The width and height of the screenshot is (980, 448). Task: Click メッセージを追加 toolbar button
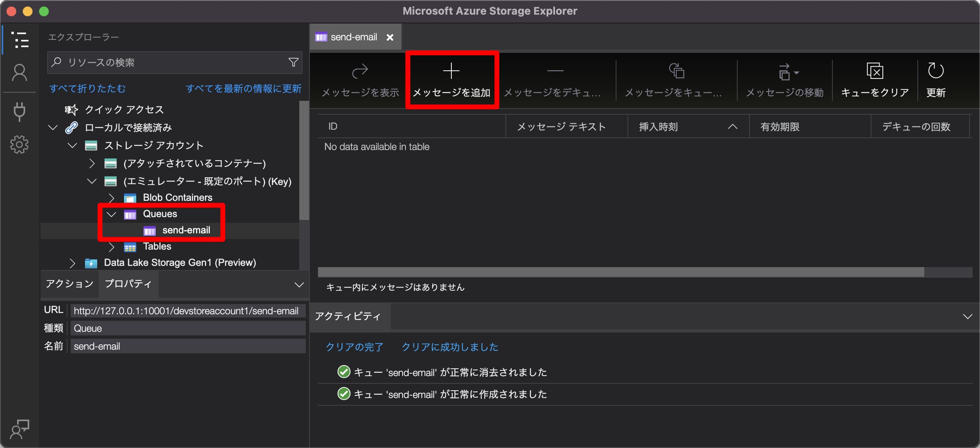click(451, 80)
